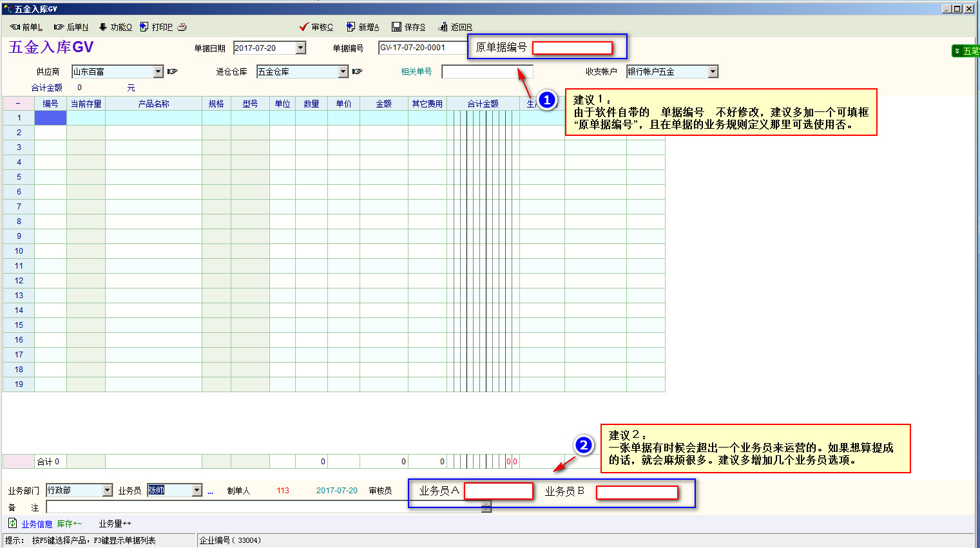Click the 返回R return button
This screenshot has width=980, height=548.
click(x=455, y=27)
